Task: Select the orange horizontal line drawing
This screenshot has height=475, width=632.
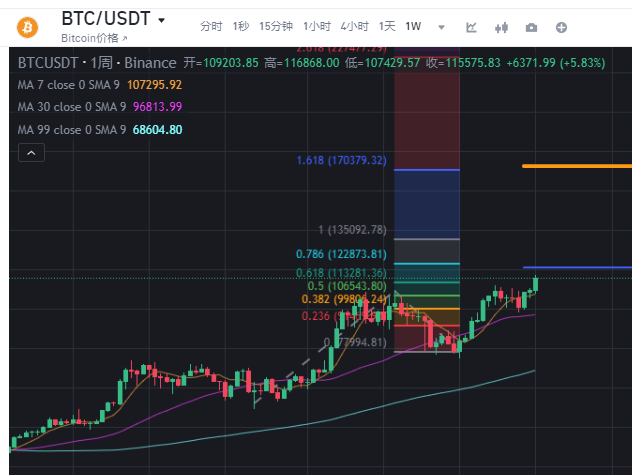Action: click(577, 166)
